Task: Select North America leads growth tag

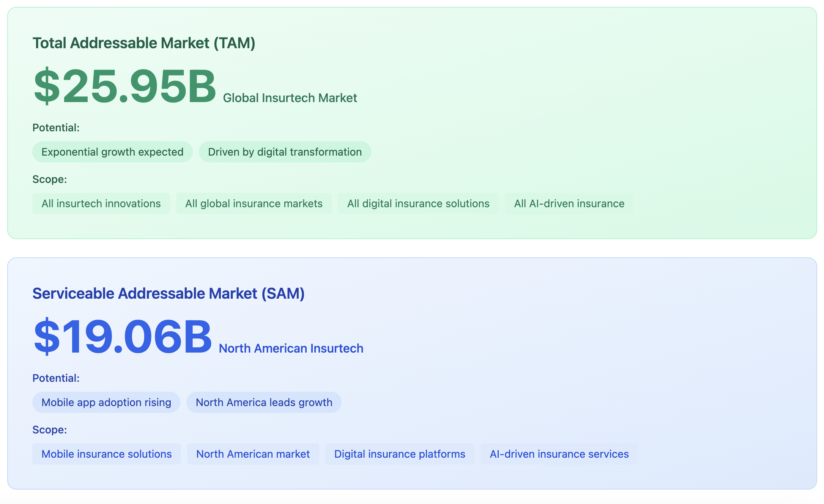Action: (264, 402)
